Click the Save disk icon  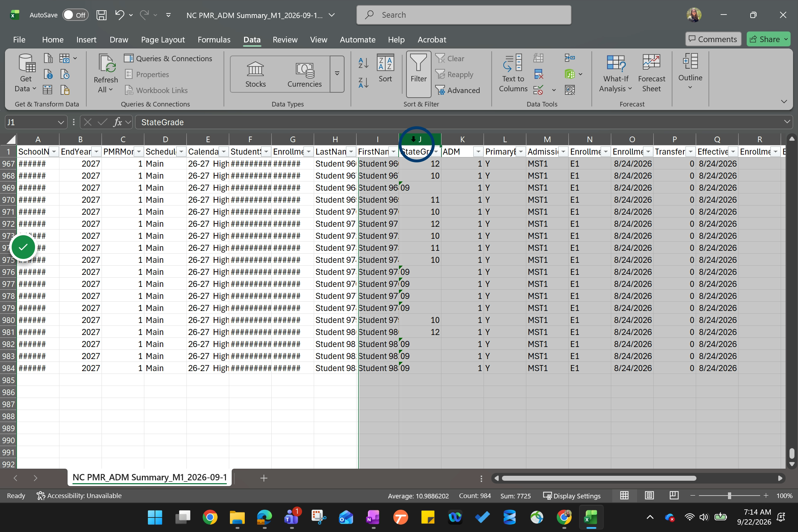point(102,15)
